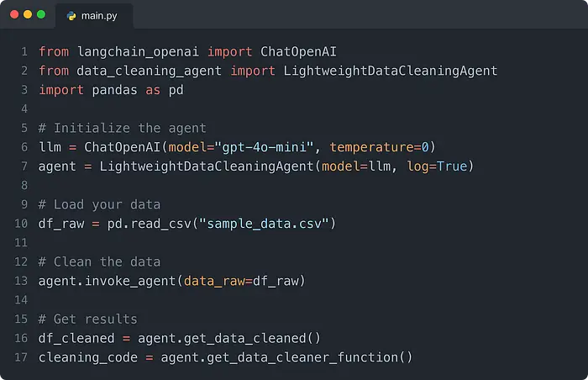Click the "# Initialize the agent" comment
The height and width of the screenshot is (380, 588).
tap(122, 129)
